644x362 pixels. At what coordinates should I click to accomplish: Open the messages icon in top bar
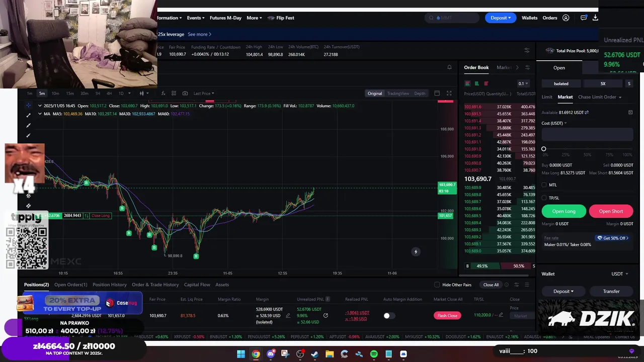click(x=584, y=18)
